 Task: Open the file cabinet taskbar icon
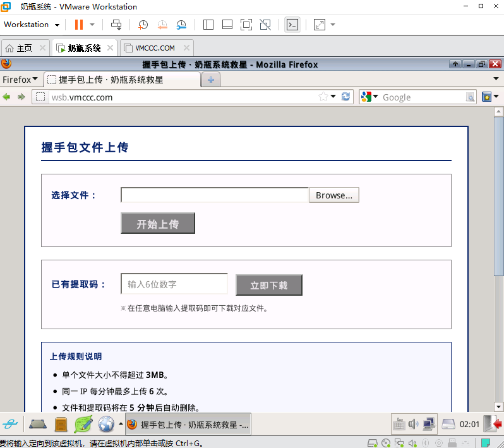tap(61, 424)
